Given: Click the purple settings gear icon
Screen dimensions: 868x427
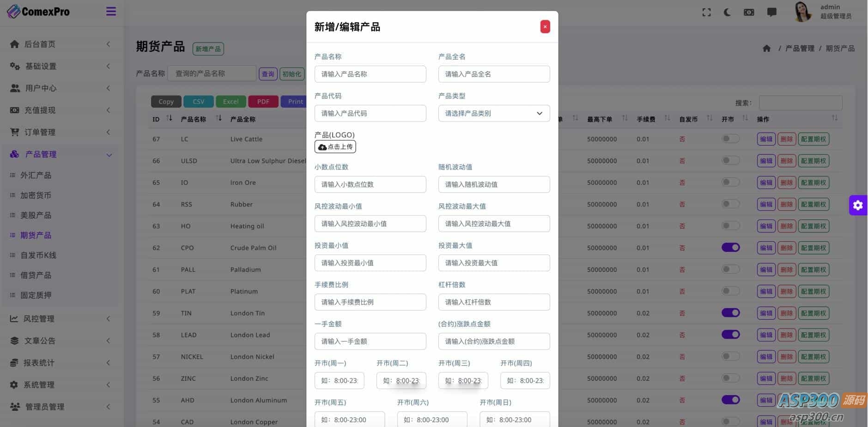Looking at the screenshot, I should tap(858, 205).
